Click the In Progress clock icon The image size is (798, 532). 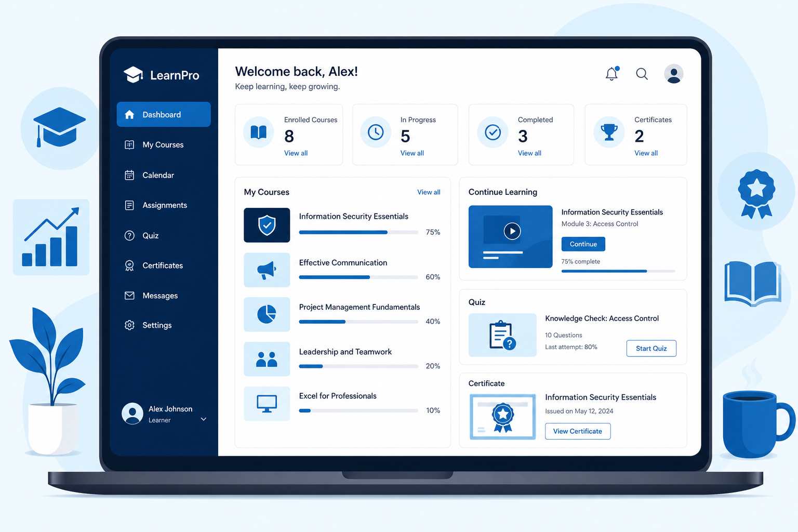[376, 132]
